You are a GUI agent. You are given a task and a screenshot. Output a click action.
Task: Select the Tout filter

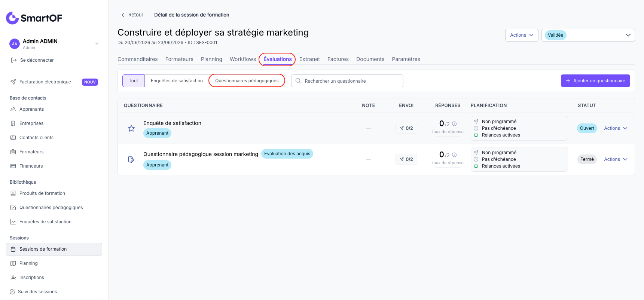click(133, 81)
